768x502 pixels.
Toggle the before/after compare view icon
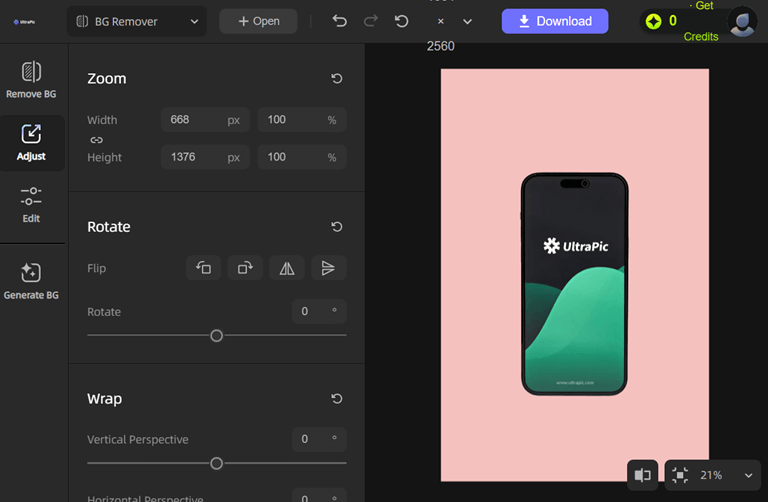(x=642, y=475)
